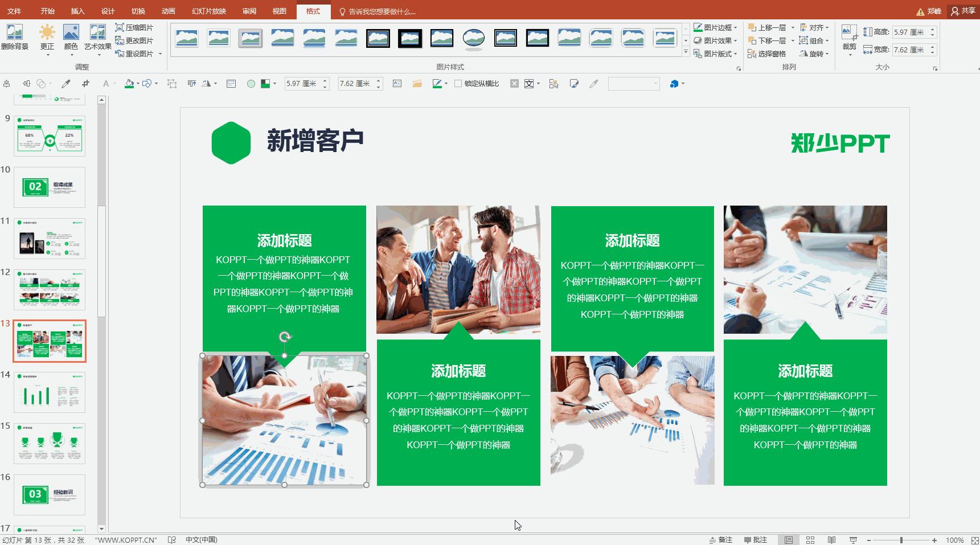This screenshot has width=980, height=545.
Task: Select slide 14 thumbnail in the panel
Action: click(x=49, y=392)
